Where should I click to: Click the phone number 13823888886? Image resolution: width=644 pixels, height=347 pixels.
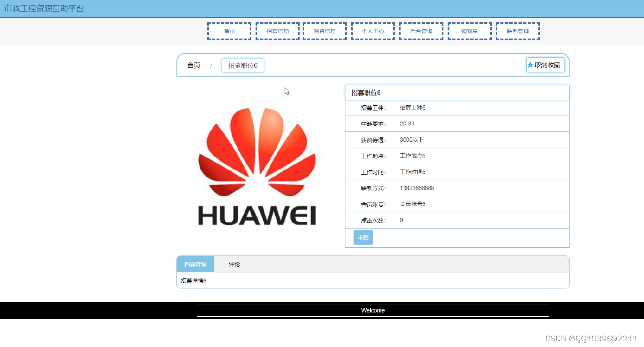pos(417,188)
